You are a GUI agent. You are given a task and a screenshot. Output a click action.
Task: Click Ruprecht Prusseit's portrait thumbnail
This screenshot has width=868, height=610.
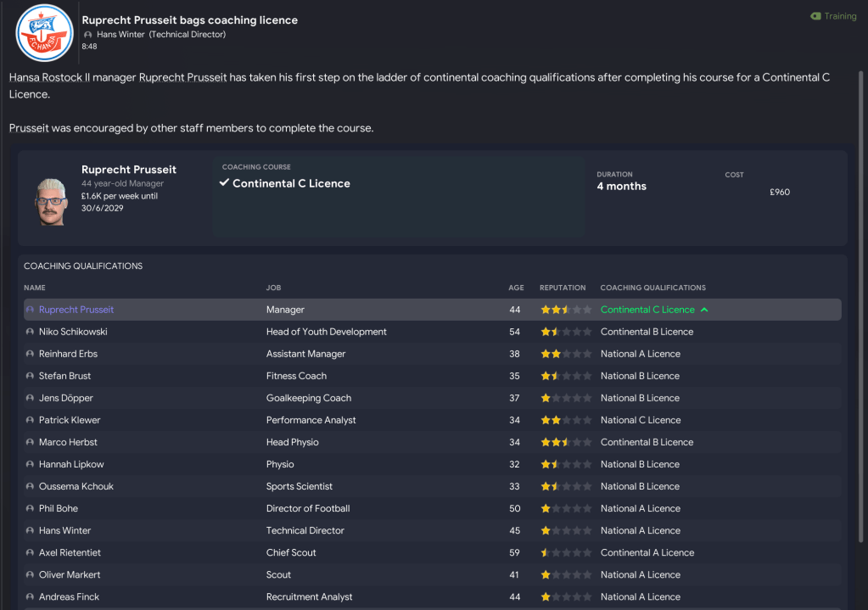pos(51,201)
